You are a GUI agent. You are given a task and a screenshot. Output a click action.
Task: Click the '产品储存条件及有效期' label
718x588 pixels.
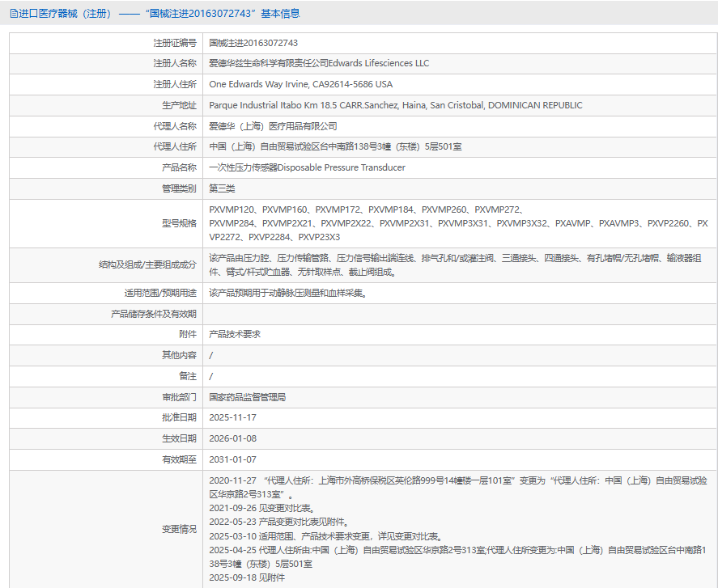pyautogui.click(x=154, y=314)
